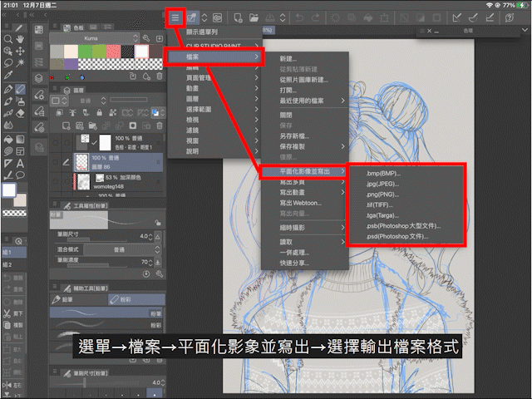Click 另存新檔... in the file menu

click(x=294, y=136)
